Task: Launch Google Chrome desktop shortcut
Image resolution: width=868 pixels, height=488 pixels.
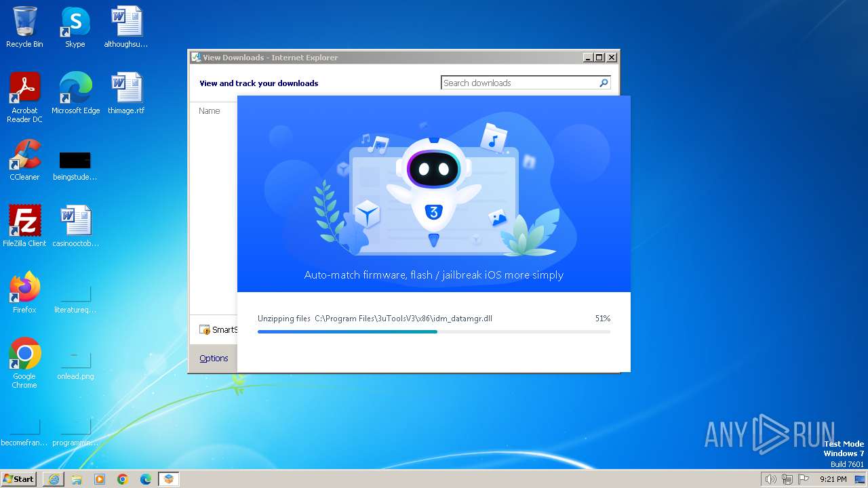Action: coord(24,363)
